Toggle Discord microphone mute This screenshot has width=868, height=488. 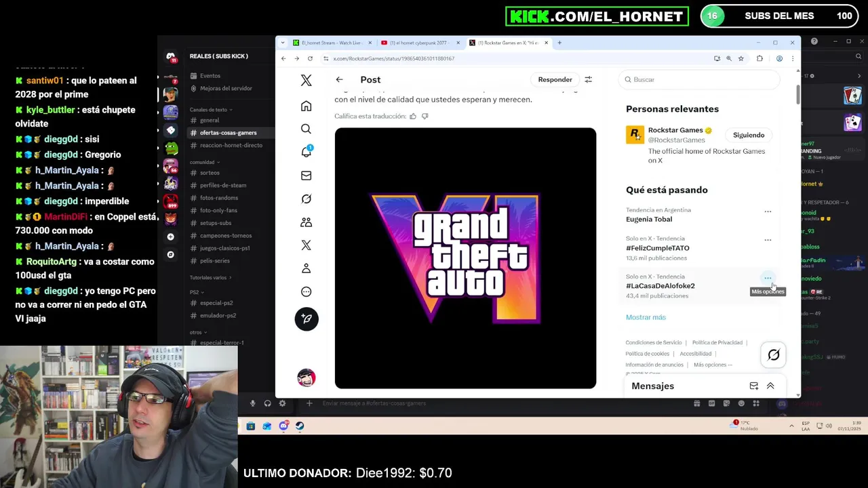coord(252,403)
